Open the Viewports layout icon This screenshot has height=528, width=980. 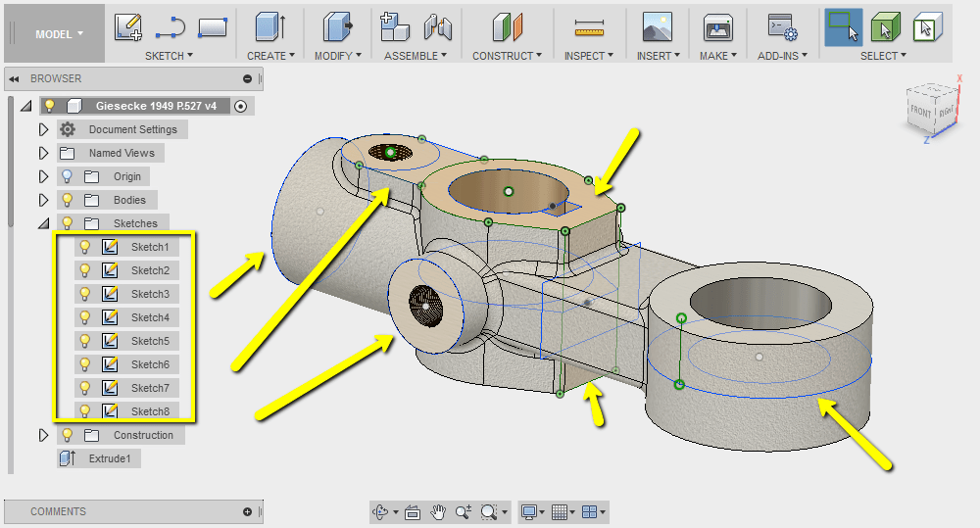pyautogui.click(x=589, y=512)
